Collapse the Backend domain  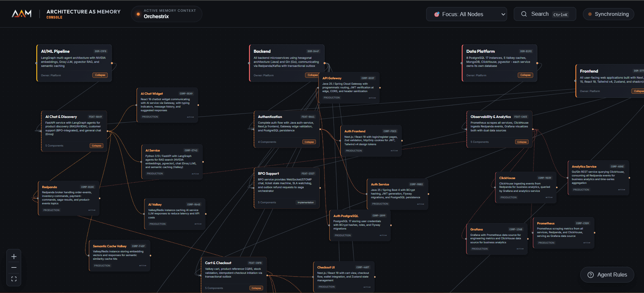point(312,75)
